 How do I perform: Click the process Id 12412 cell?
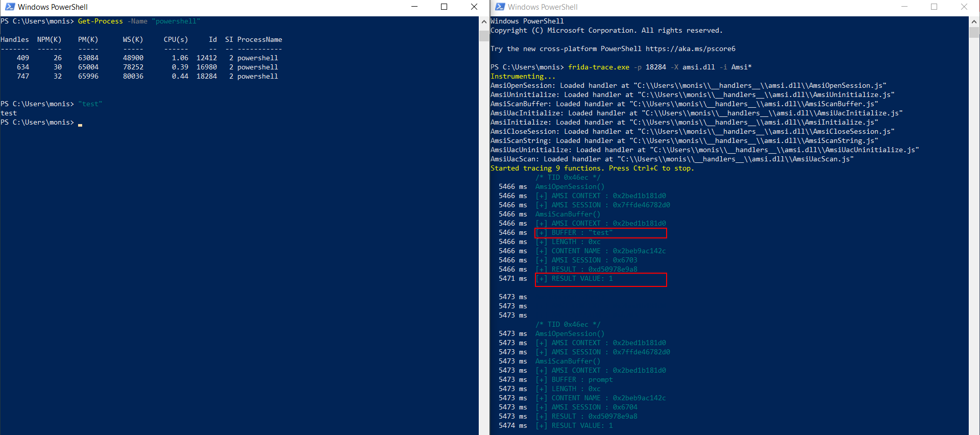[207, 58]
